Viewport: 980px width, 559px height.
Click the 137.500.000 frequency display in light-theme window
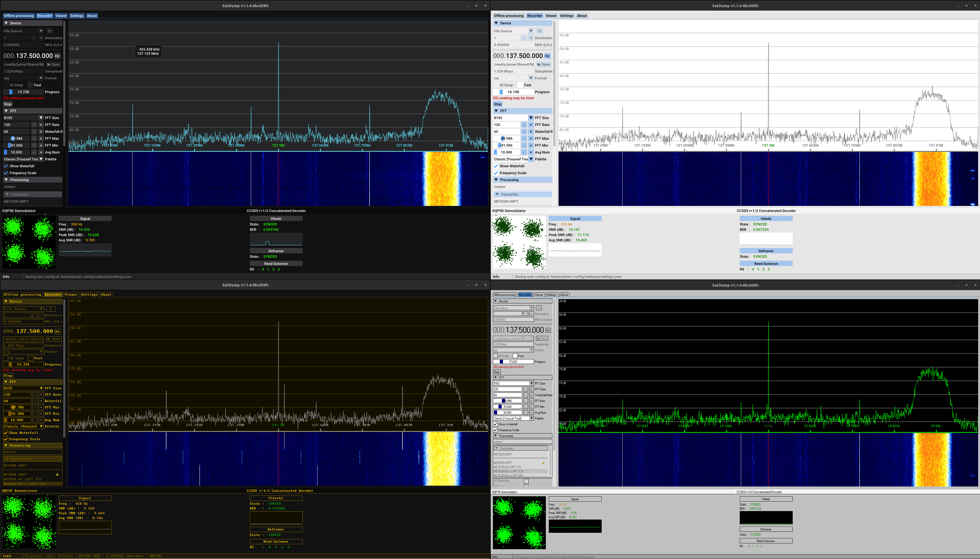click(x=518, y=56)
